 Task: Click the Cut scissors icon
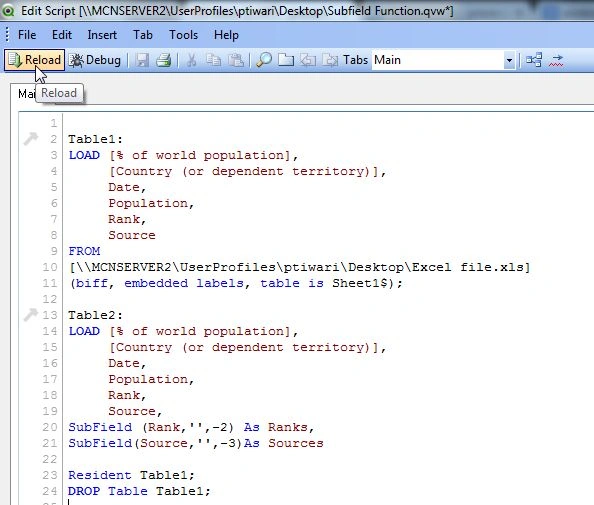[192, 60]
